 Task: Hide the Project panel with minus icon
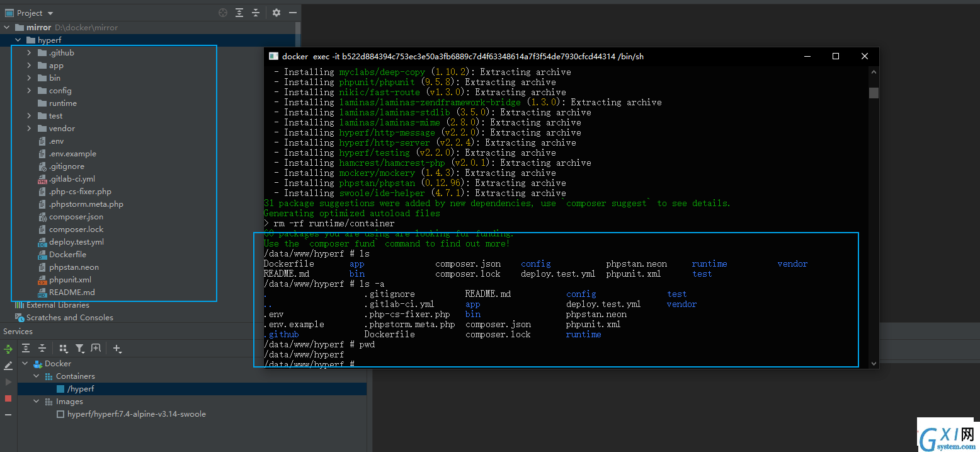(293, 13)
